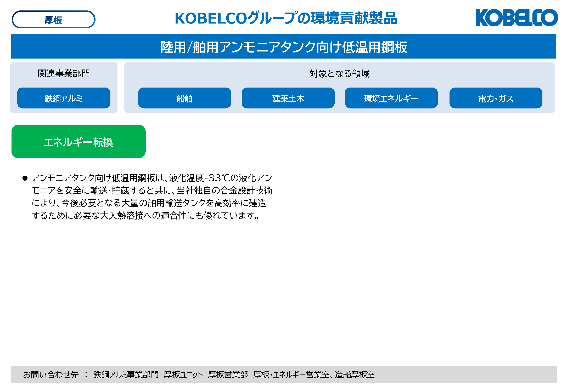The image size is (567, 392).
Task: Click the line with 当社独自の合金設計技術
Action: click(x=152, y=191)
